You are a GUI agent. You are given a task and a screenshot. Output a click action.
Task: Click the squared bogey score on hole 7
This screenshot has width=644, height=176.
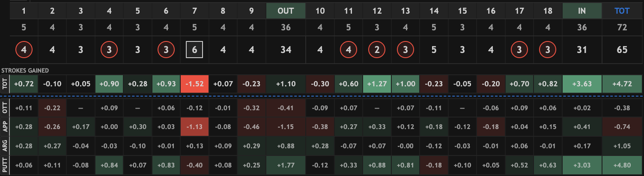pyautogui.click(x=194, y=50)
